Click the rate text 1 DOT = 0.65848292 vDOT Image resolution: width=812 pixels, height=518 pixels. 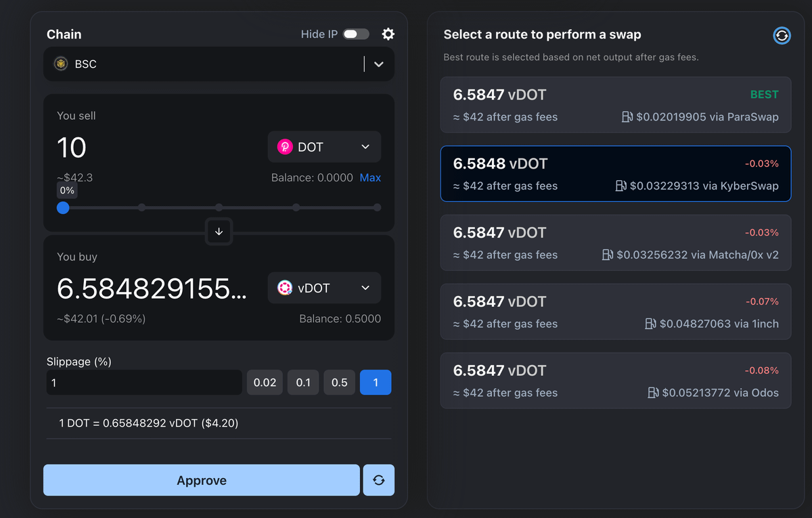pyautogui.click(x=149, y=423)
